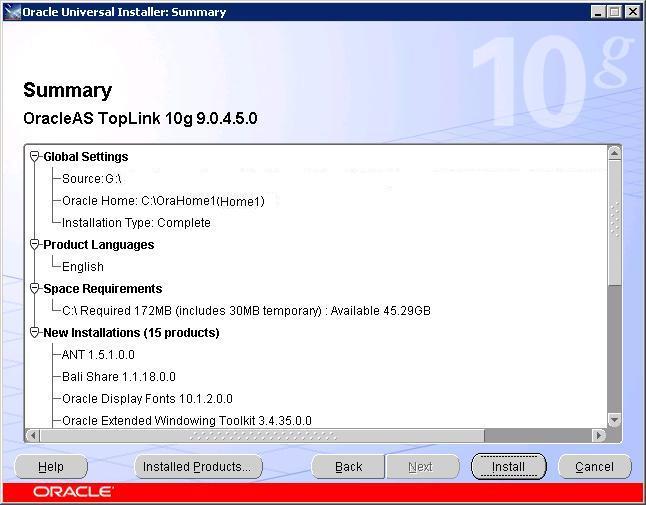Click the Space Requirements heading
Image resolution: width=646 pixels, height=505 pixels.
[103, 289]
